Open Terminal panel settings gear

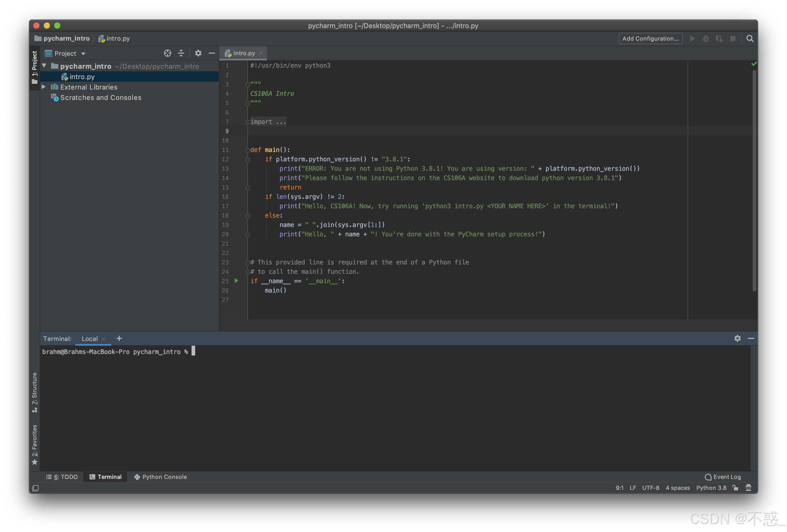(x=737, y=338)
